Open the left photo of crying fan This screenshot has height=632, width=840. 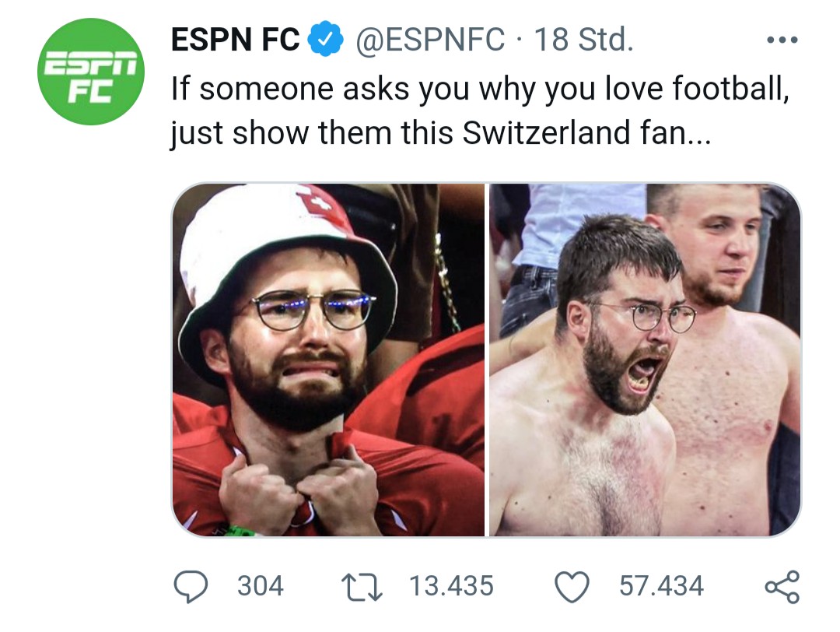[328, 360]
